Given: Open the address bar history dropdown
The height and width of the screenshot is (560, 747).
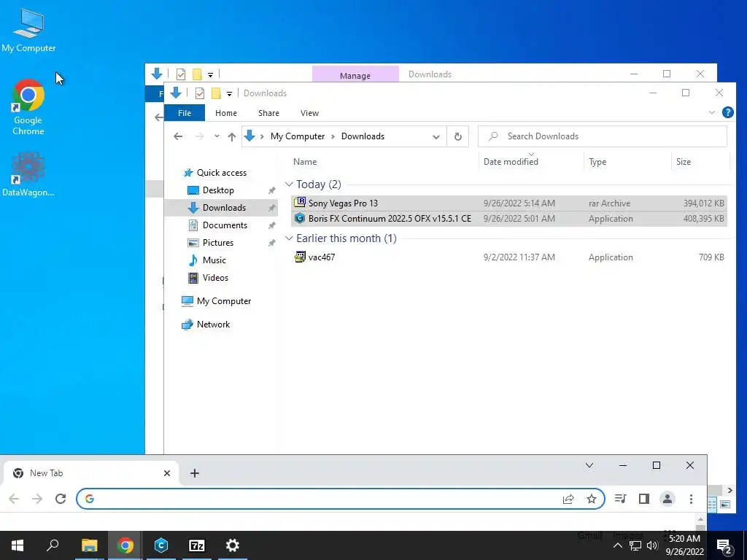Looking at the screenshot, I should 436,136.
